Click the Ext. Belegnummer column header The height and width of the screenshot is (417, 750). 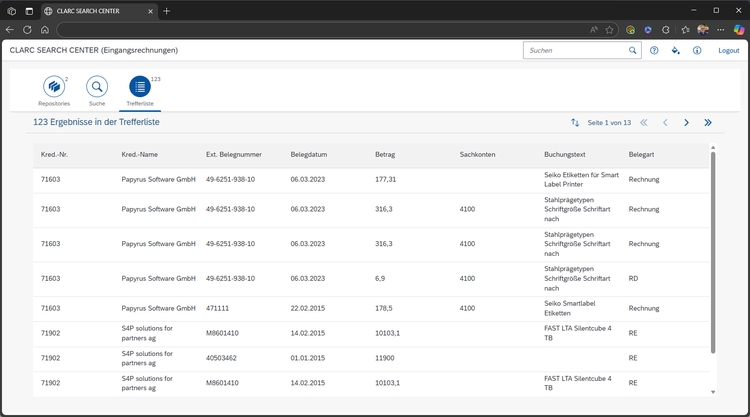click(x=233, y=154)
